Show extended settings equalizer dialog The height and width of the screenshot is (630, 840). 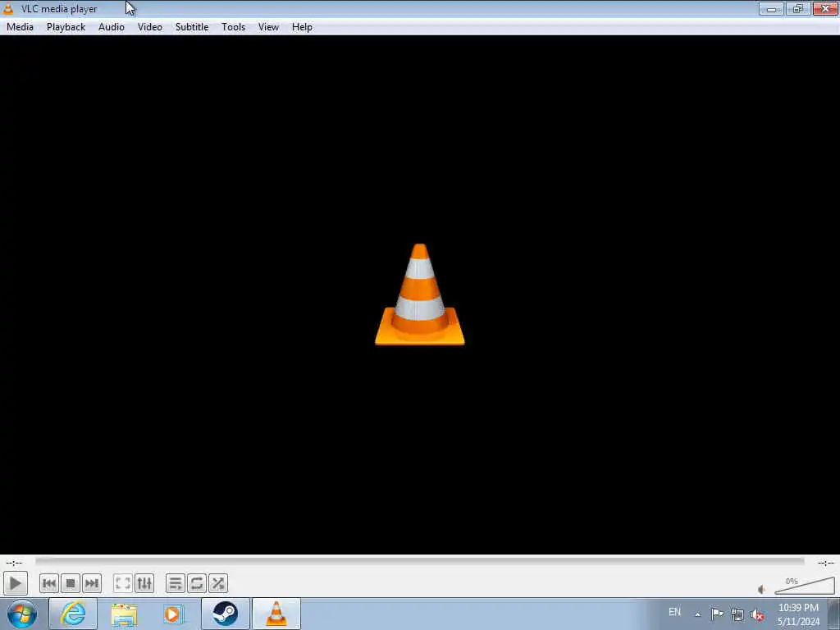click(144, 583)
